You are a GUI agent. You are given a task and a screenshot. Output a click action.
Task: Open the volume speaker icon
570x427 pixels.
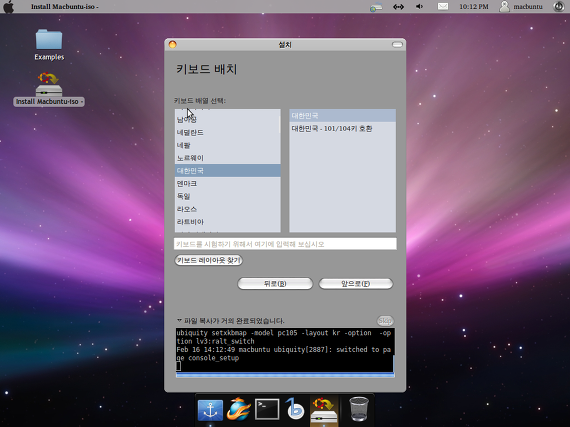[420, 7]
